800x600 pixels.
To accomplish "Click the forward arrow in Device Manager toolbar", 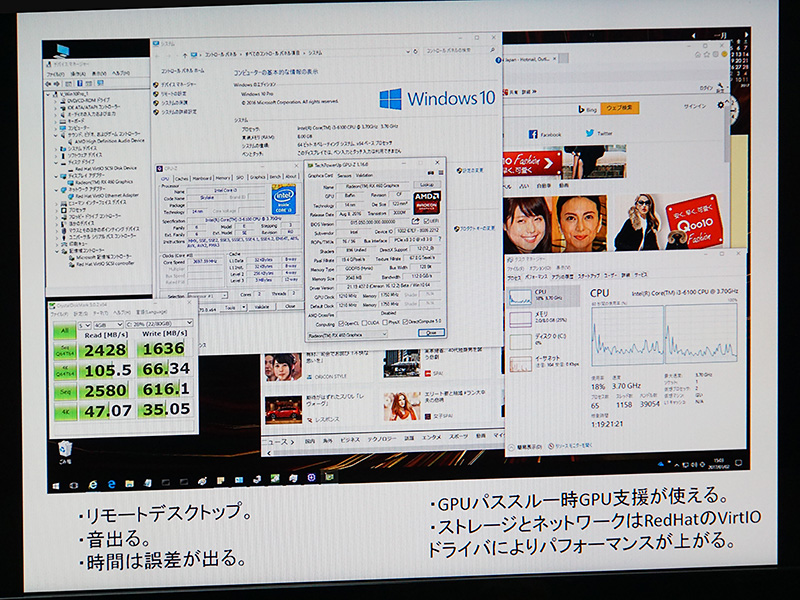I will [x=57, y=84].
